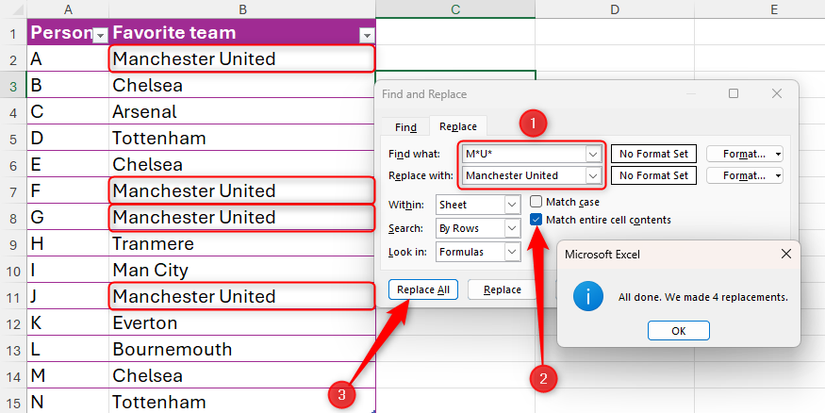Select the Arsenal cell
The width and height of the screenshot is (825, 413).
[242, 112]
